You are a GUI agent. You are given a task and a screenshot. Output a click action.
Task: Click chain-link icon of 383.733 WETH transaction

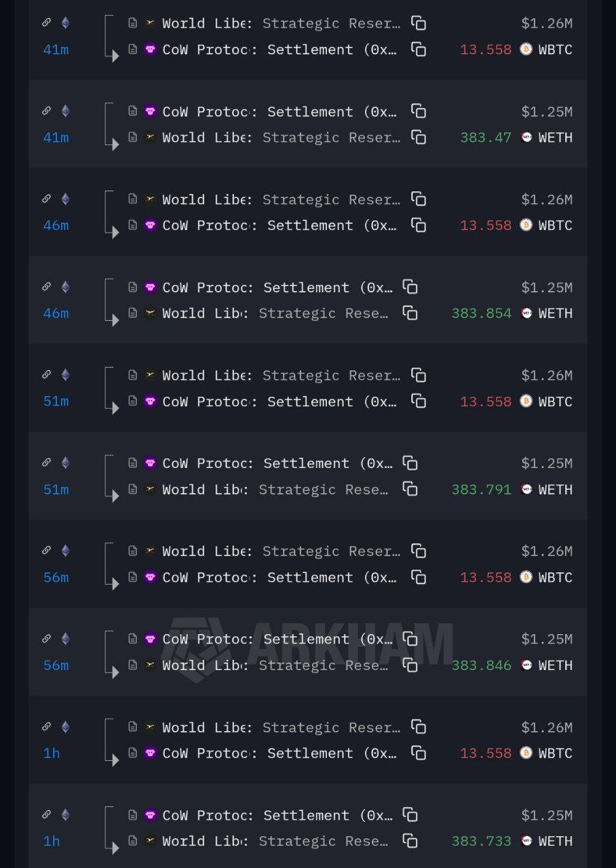coord(46,814)
